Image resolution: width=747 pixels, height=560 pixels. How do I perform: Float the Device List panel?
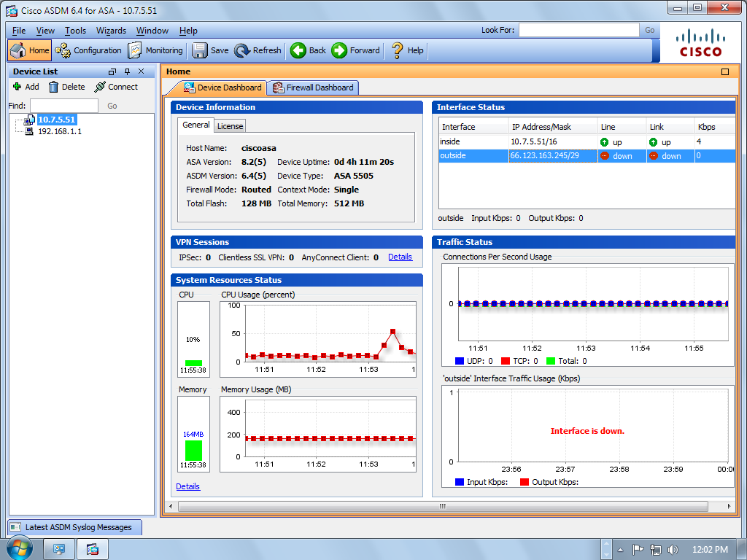click(112, 71)
